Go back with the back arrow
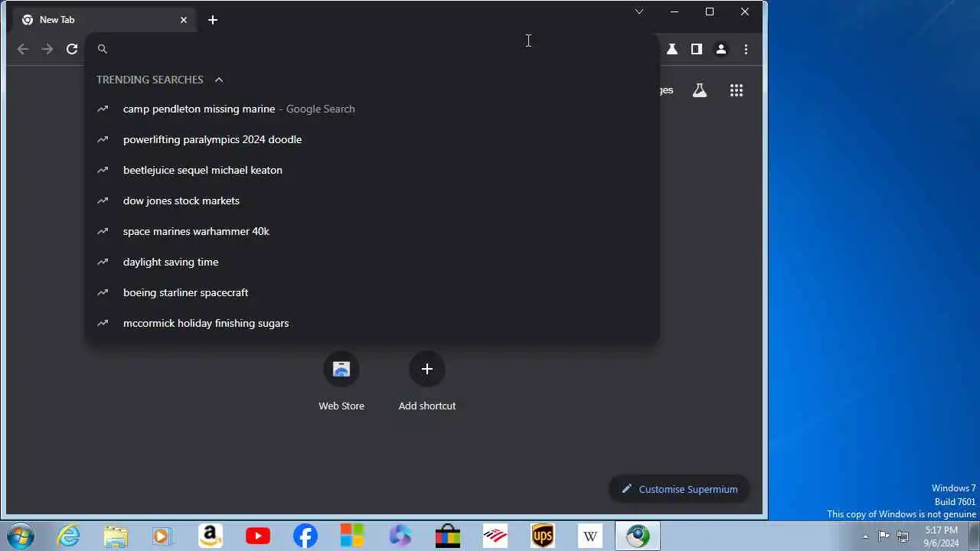Screen dimensions: 980x551 point(23,49)
